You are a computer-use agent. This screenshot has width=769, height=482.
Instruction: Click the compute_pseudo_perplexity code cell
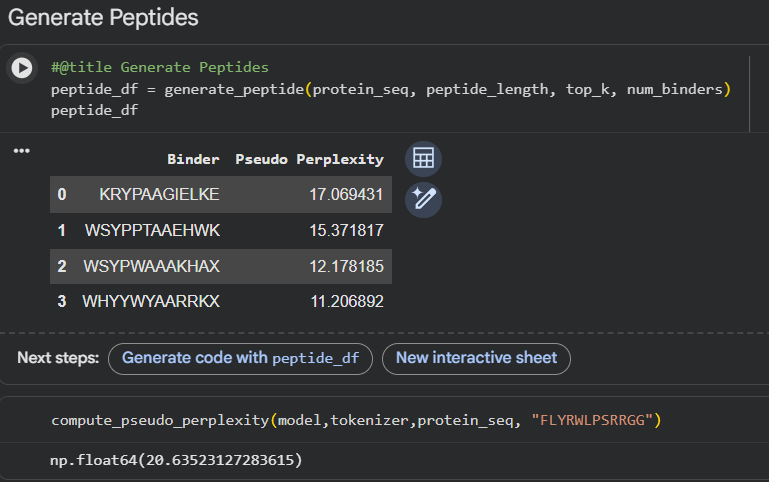(356, 420)
